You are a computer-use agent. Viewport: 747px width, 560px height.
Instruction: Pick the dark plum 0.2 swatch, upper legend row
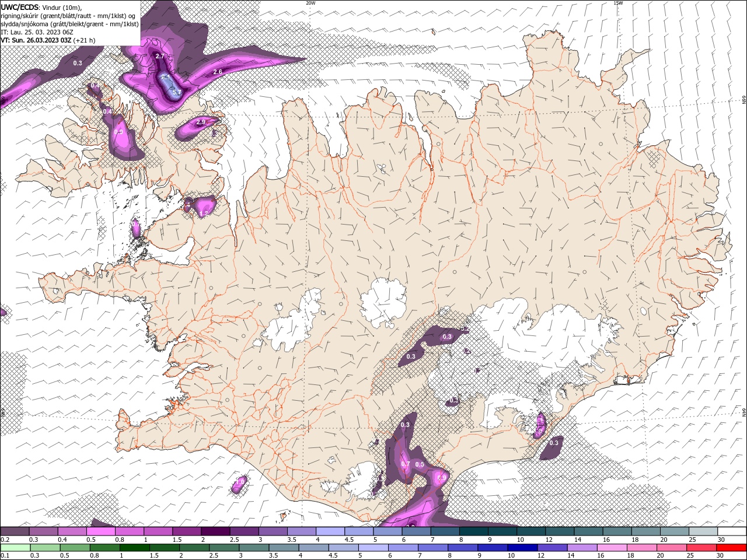15,531
